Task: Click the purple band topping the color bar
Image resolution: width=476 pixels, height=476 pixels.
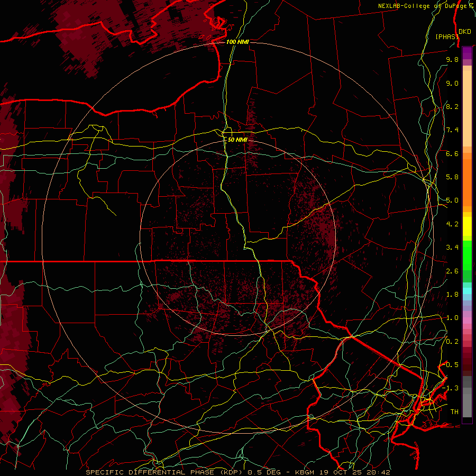Action: tap(467, 53)
